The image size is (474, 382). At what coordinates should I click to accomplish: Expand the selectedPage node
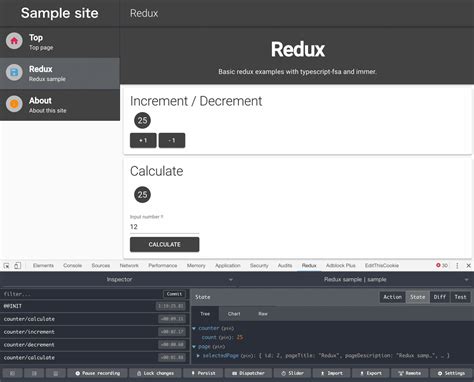coord(198,356)
